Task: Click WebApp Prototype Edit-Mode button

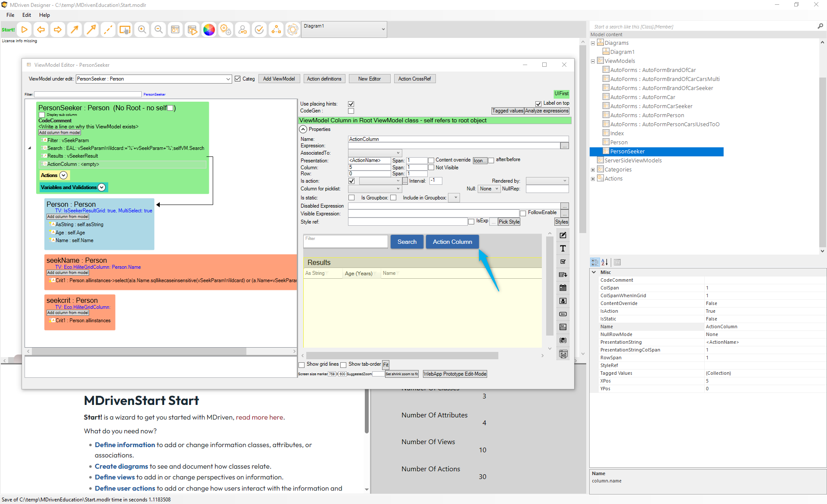Action: [x=455, y=374]
